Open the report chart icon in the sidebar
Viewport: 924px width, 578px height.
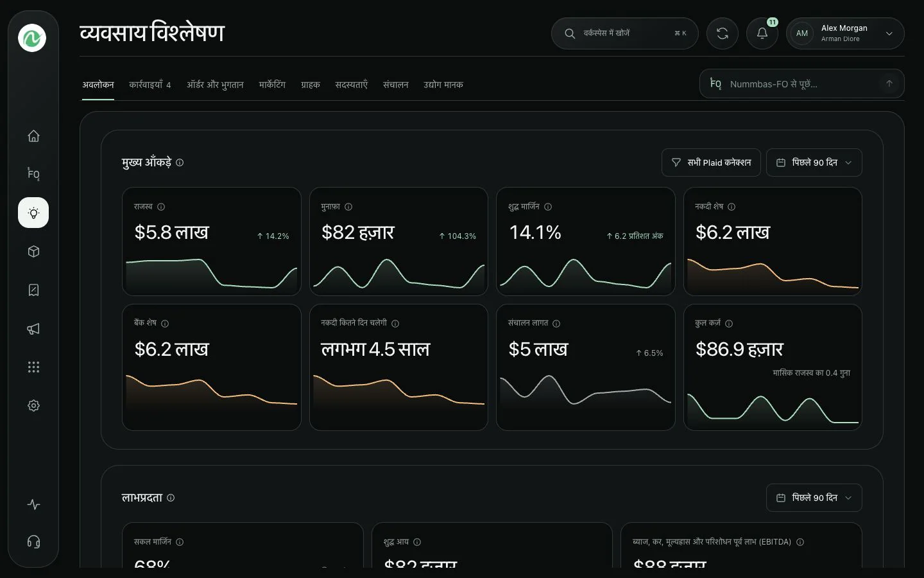point(33,290)
